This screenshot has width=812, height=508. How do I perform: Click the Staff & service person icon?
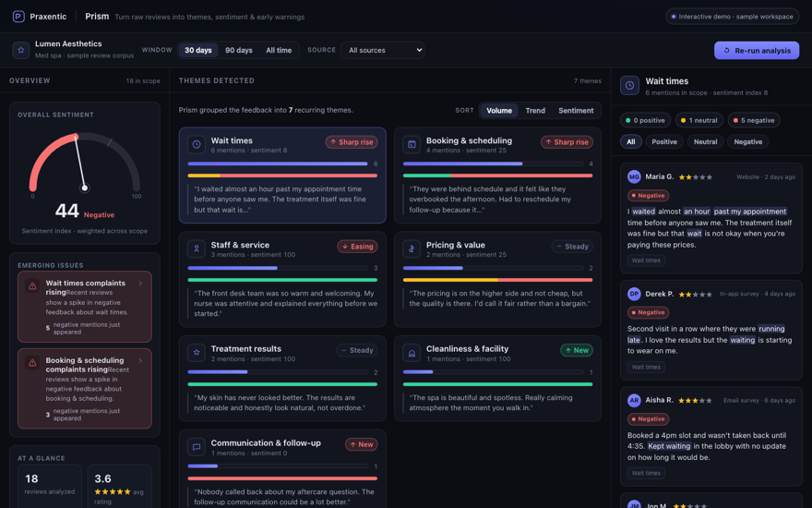pos(197,248)
